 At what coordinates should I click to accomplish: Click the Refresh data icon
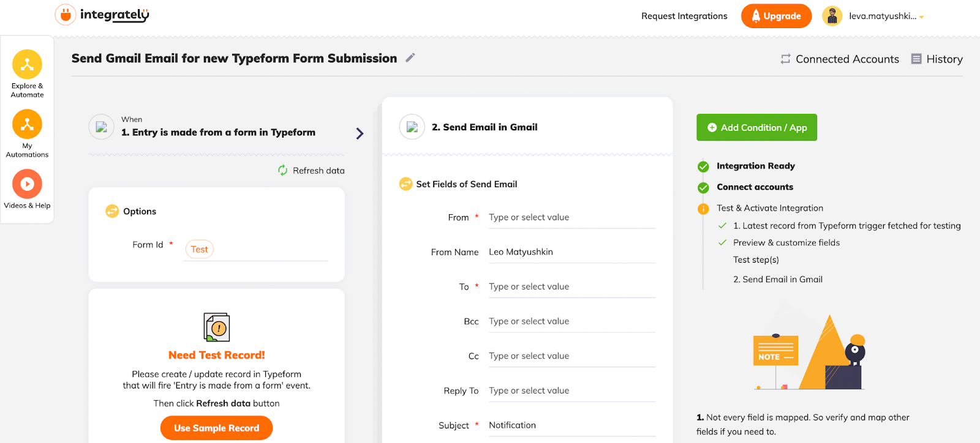pos(282,170)
